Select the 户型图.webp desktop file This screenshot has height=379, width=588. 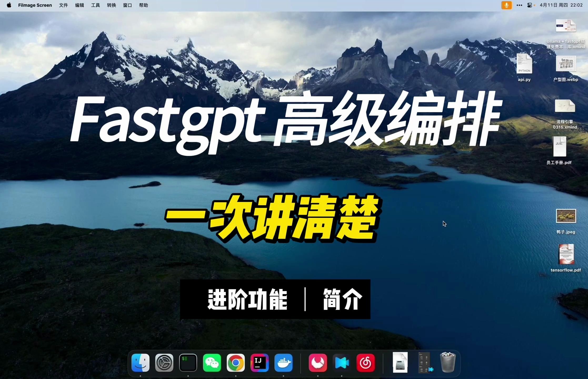tap(566, 68)
